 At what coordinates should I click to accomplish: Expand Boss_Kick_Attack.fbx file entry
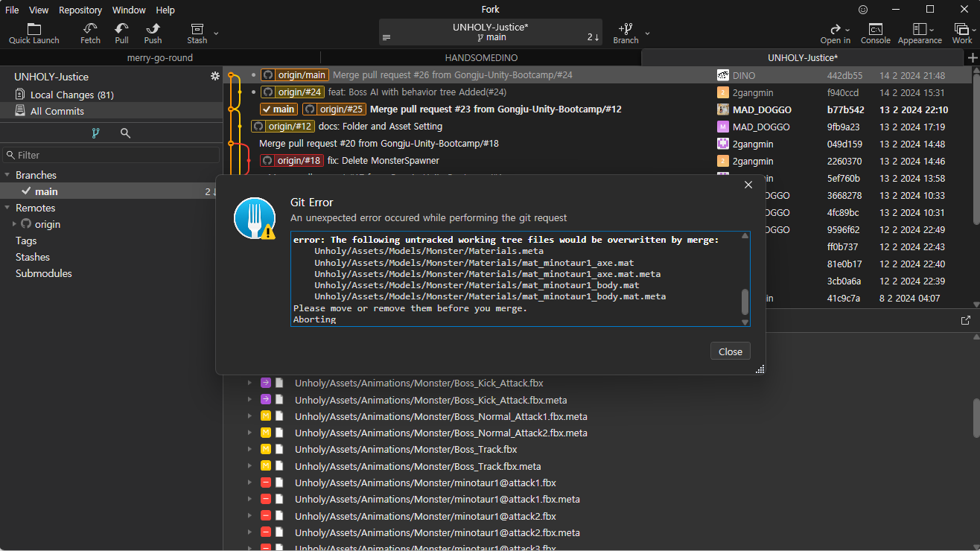pyautogui.click(x=249, y=383)
